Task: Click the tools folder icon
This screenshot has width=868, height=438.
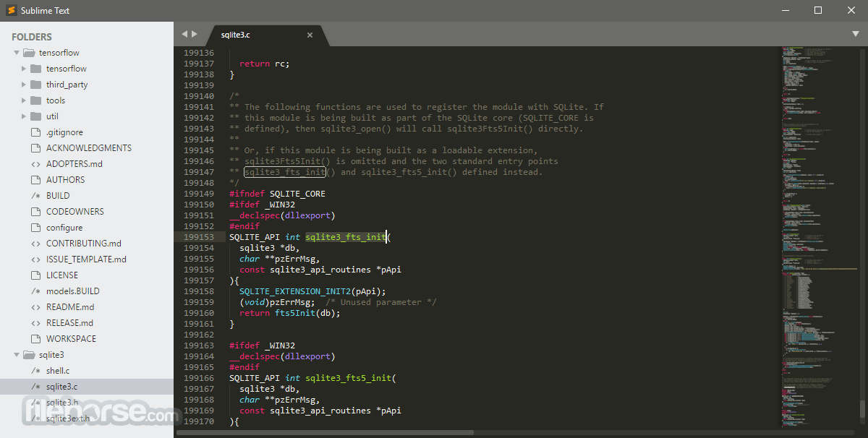Action: 35,100
